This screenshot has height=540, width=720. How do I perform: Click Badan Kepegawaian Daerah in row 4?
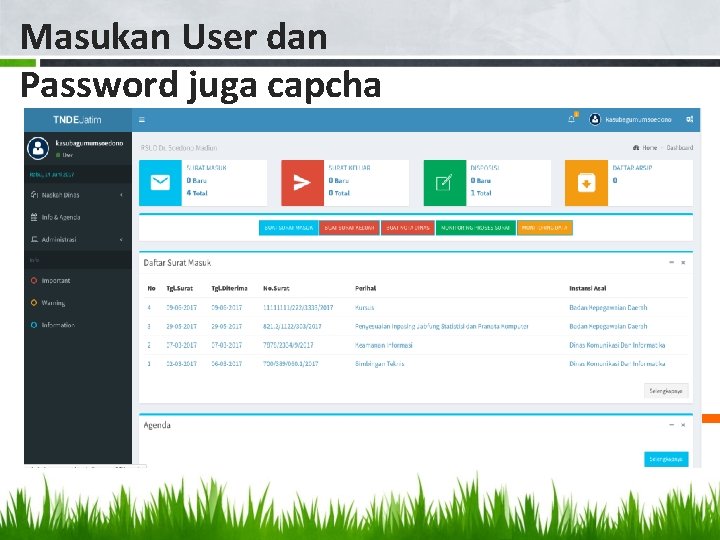pos(608,308)
